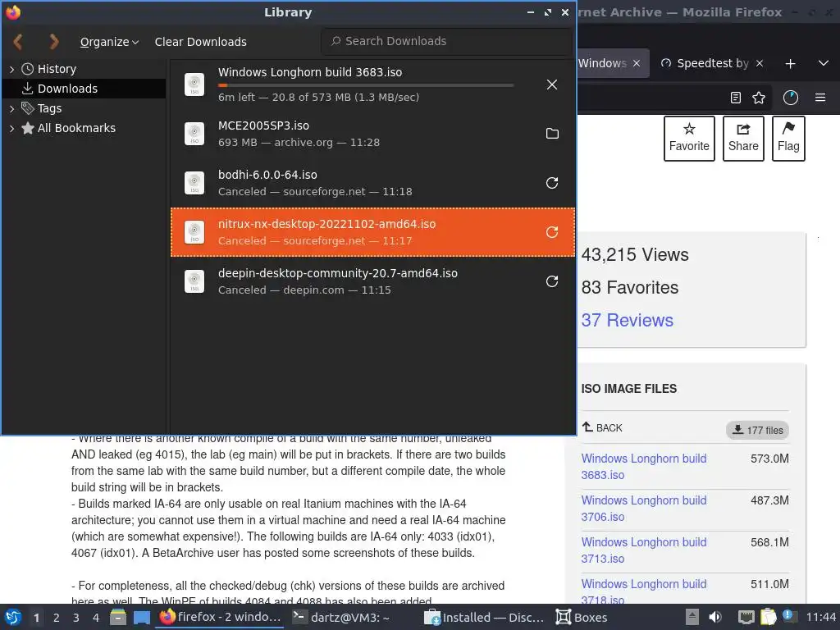Click the Share button on Archive page
840x630 pixels.
tap(743, 138)
